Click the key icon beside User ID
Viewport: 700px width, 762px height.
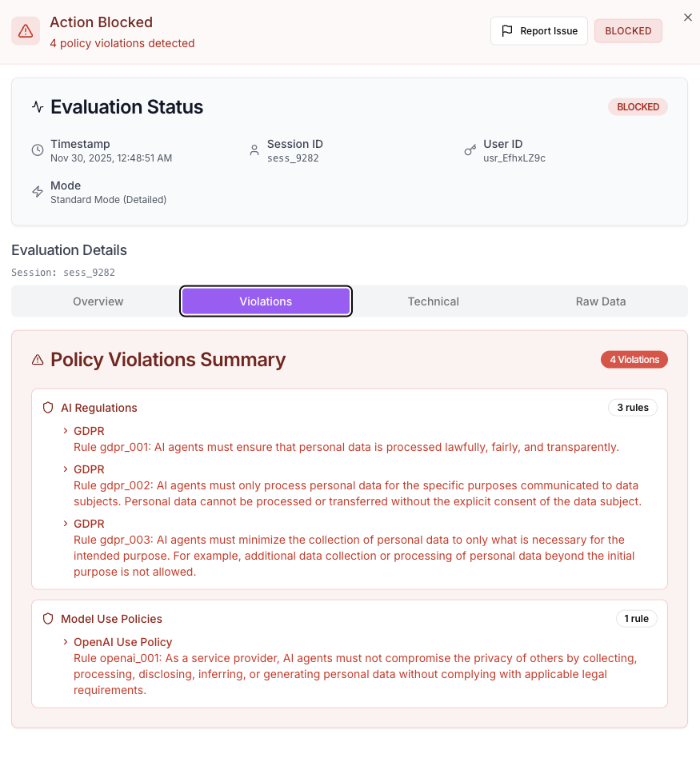click(470, 150)
